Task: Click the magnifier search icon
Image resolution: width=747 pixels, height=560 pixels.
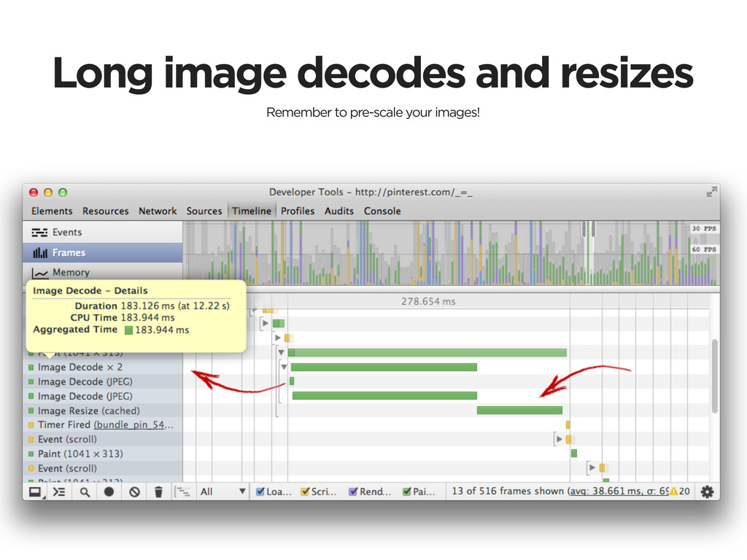Action: click(x=85, y=492)
